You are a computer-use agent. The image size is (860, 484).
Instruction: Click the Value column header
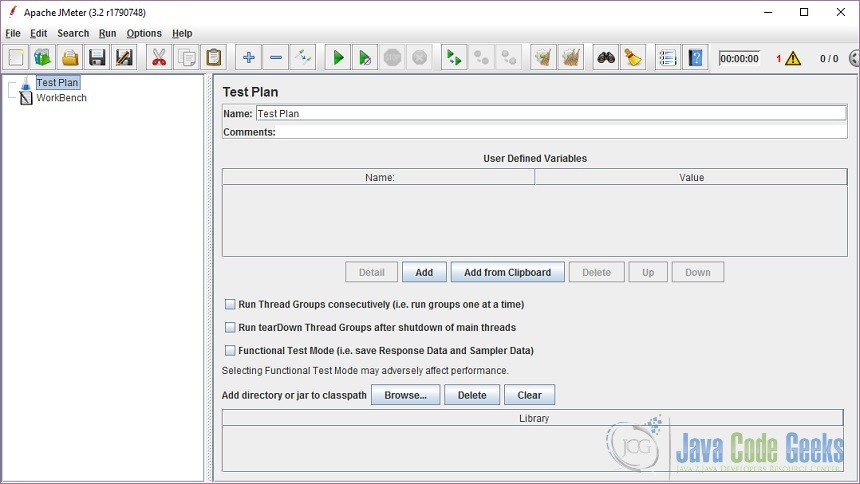691,177
